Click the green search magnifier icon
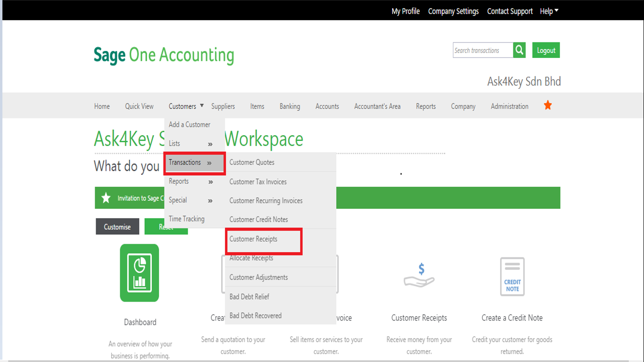Viewport: 644px width, 362px height. point(520,50)
